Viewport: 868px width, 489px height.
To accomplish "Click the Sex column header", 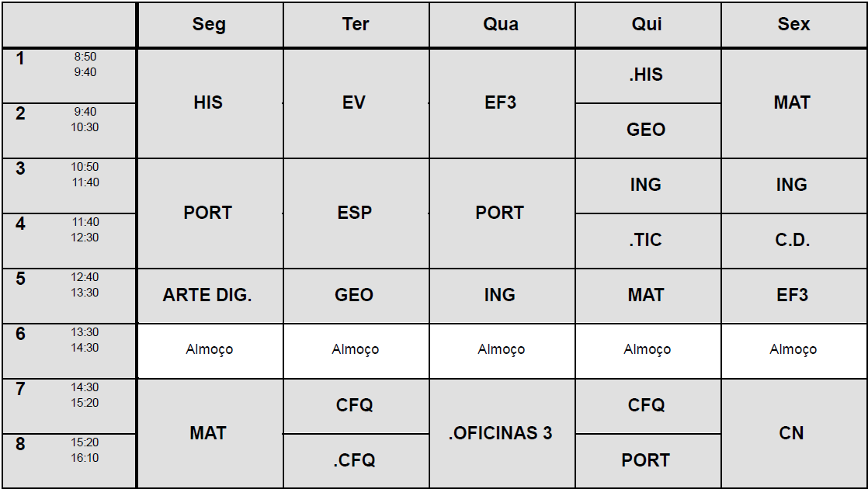I will (x=793, y=25).
